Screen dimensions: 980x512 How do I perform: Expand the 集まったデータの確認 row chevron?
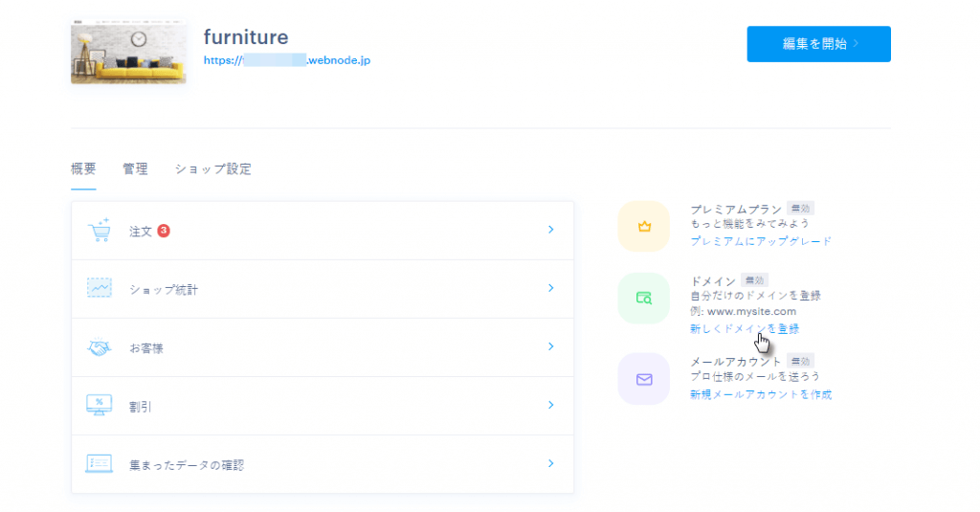pos(550,463)
